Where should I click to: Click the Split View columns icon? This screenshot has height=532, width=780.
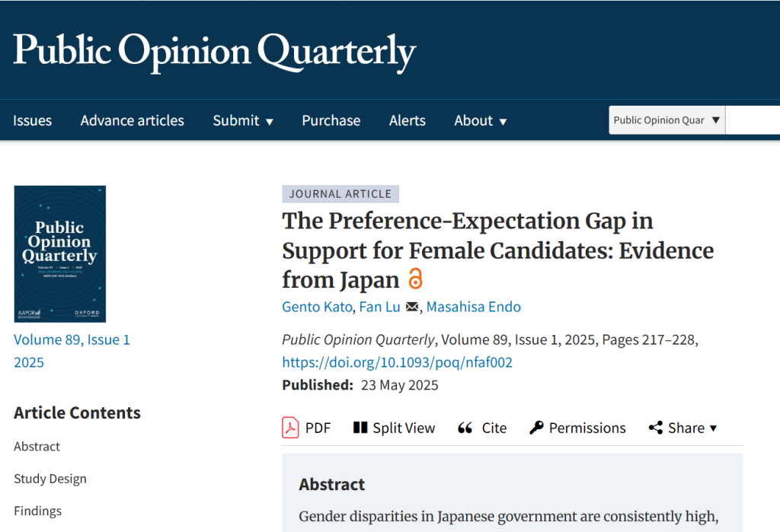[360, 428]
